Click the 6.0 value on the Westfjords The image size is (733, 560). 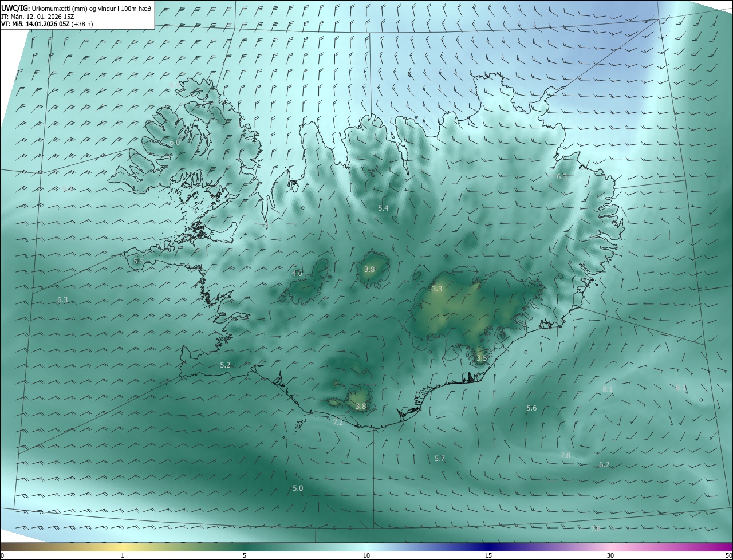(x=175, y=142)
